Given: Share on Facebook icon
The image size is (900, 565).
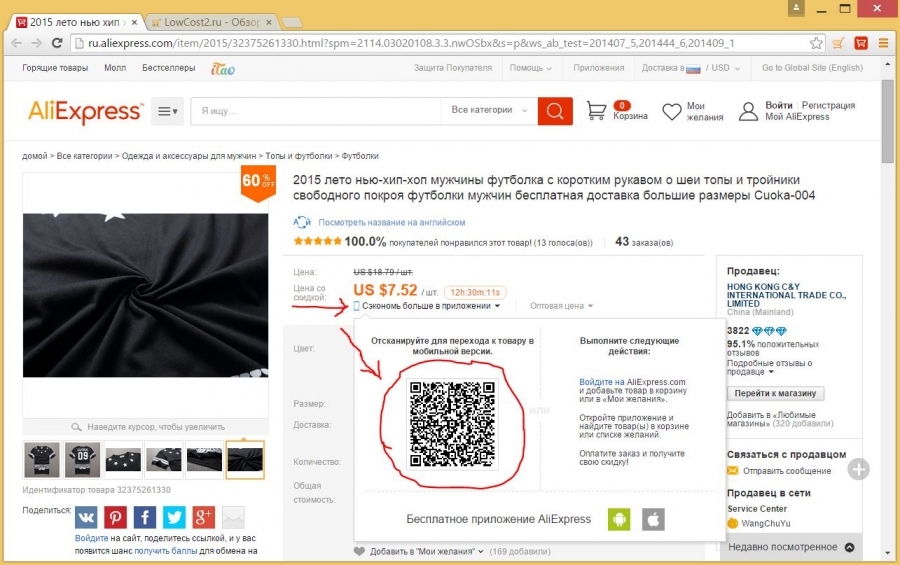Looking at the screenshot, I should click(145, 517).
